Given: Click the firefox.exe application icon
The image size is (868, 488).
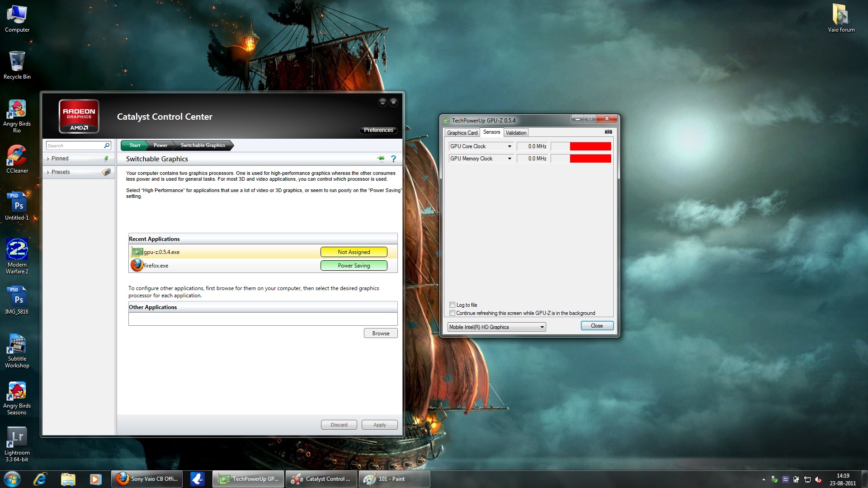Looking at the screenshot, I should [x=137, y=265].
